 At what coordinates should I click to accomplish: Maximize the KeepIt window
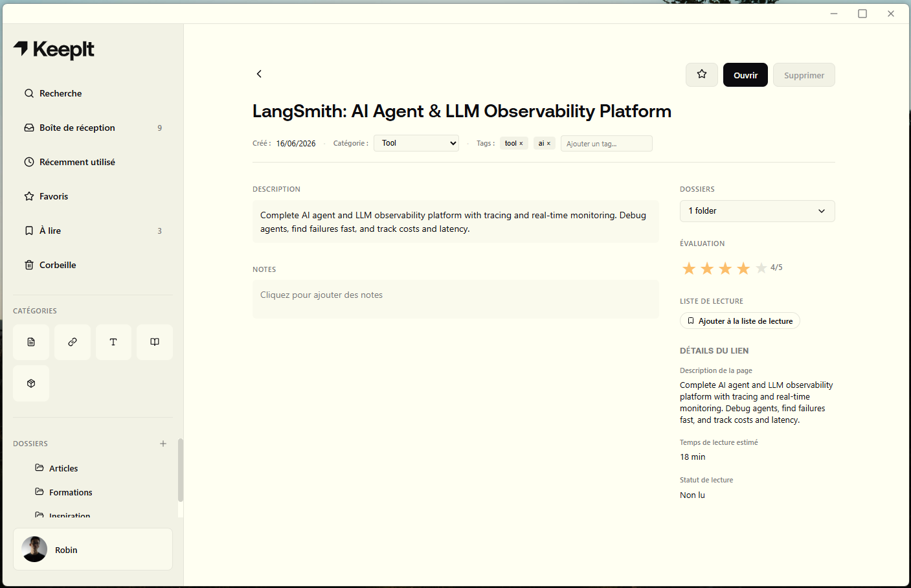point(862,14)
